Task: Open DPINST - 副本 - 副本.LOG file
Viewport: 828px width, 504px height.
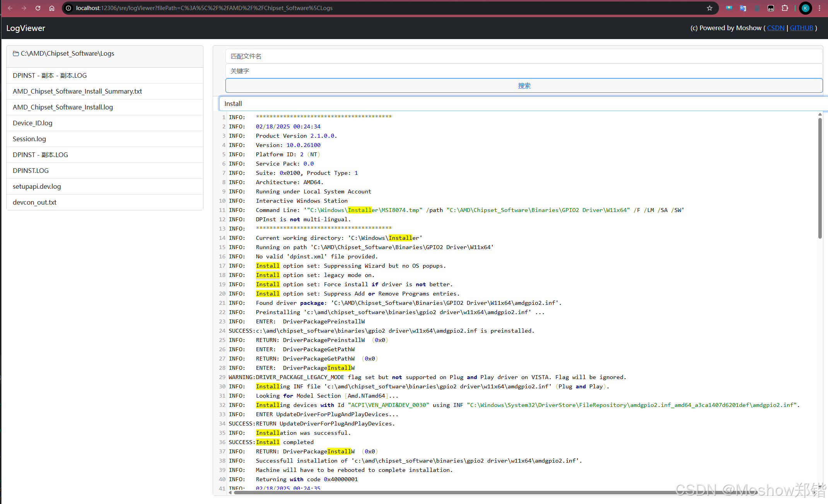Action: [105, 75]
